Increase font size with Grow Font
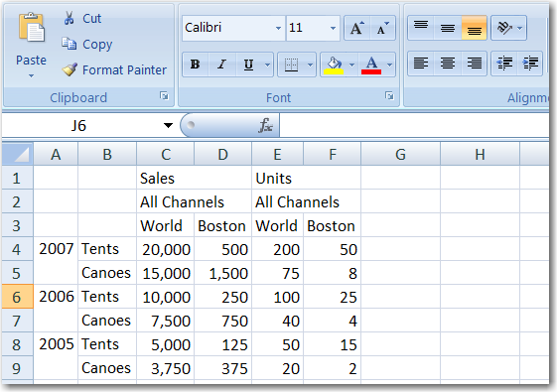The height and width of the screenshot is (392, 557). (357, 28)
